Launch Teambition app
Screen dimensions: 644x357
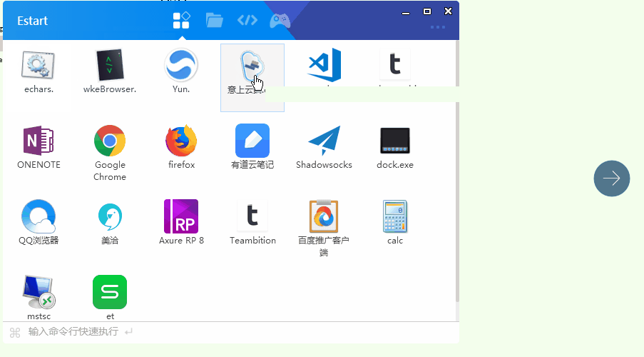click(252, 216)
